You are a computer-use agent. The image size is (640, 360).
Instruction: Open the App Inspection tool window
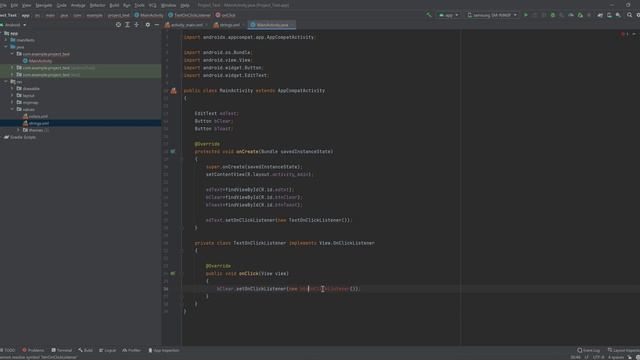click(164, 350)
